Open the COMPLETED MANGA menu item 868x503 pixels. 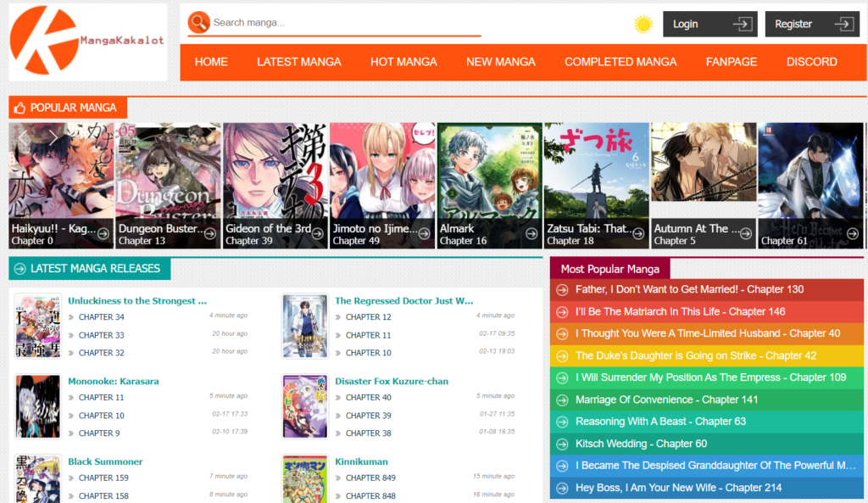click(x=620, y=62)
